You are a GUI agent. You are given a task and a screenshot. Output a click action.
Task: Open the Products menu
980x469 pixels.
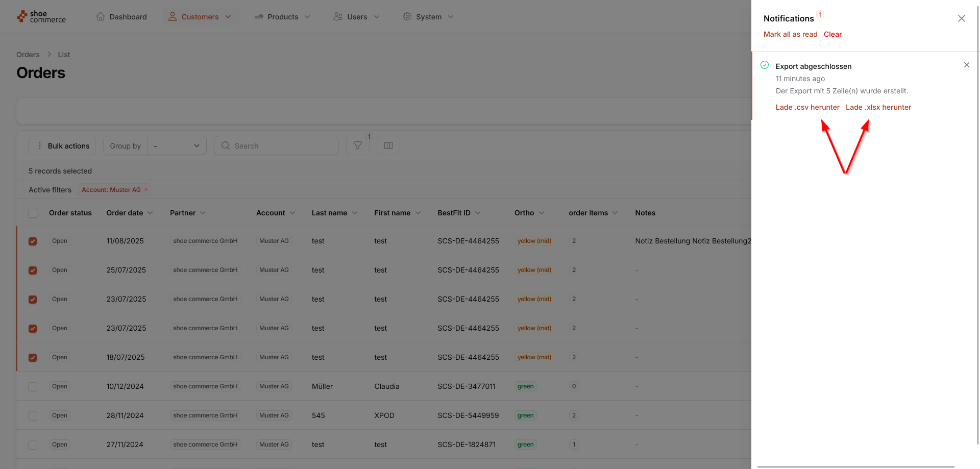[x=282, y=17]
